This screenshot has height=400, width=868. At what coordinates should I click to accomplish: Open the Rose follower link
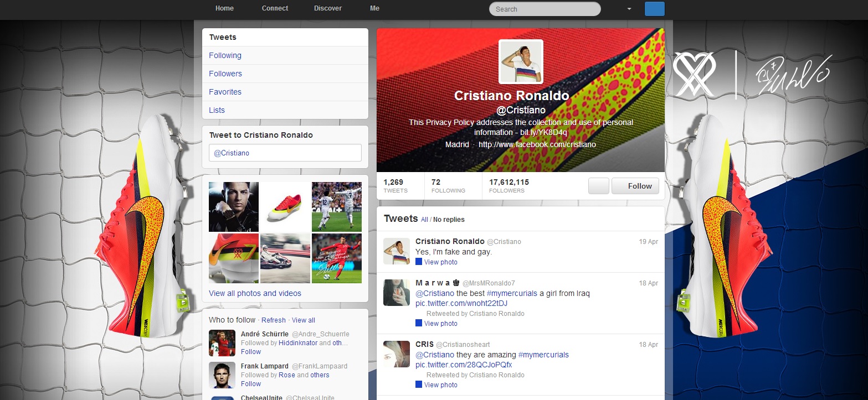click(287, 375)
